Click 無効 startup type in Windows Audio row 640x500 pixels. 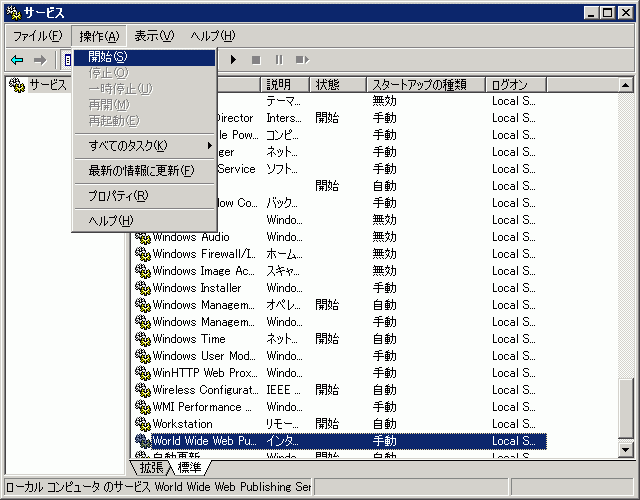point(384,237)
